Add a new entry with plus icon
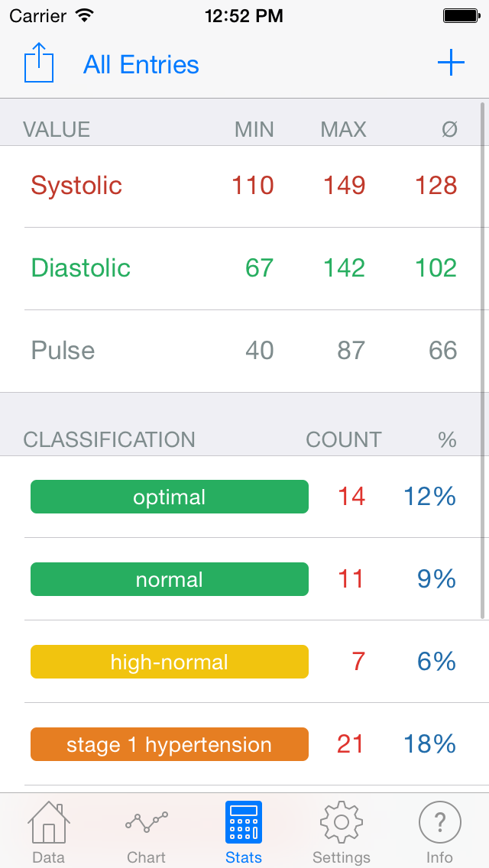Viewport: 489px width, 868px height. tap(451, 63)
